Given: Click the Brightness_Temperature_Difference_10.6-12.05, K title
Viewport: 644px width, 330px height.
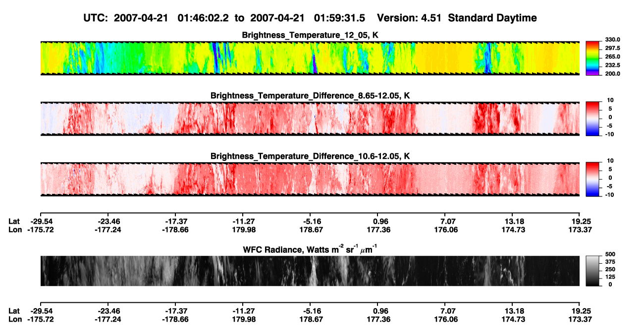Looking at the screenshot, I should (310, 156).
